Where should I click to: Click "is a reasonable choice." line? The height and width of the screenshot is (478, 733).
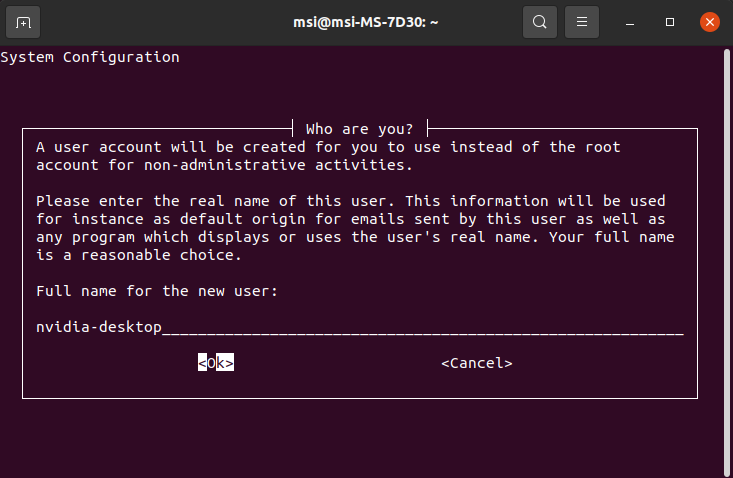(139, 255)
